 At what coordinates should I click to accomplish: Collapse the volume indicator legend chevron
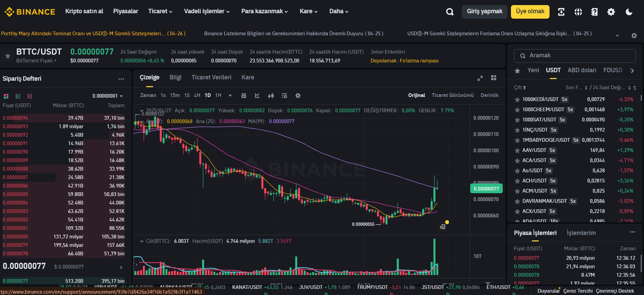point(142,241)
